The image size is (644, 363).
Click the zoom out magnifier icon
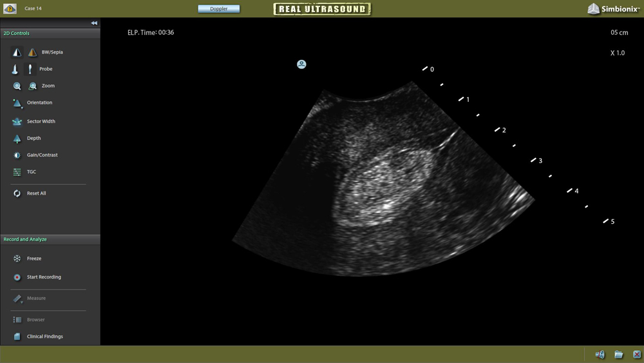32,86
